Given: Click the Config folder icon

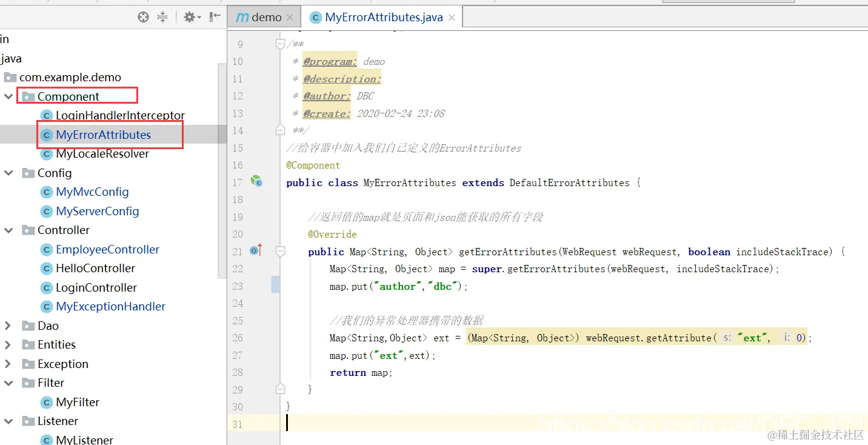Looking at the screenshot, I should pyautogui.click(x=28, y=173).
